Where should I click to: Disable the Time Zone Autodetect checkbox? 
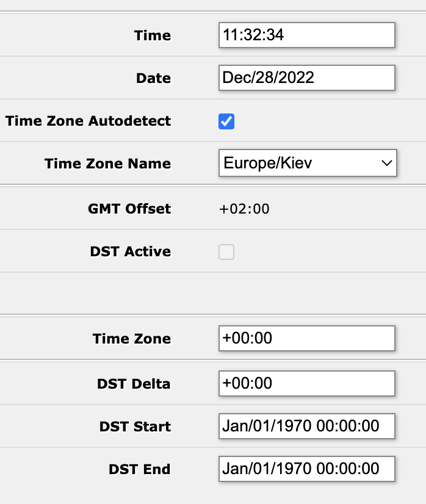point(226,121)
